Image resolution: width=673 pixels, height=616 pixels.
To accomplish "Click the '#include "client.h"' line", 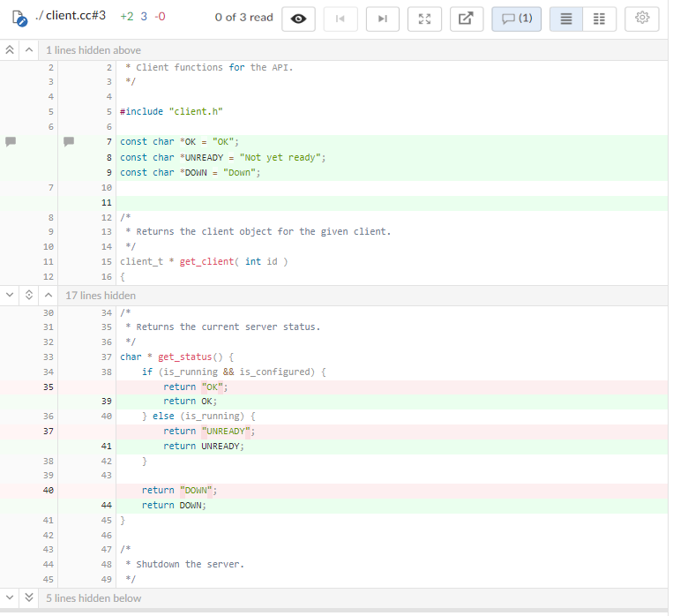I will click(392, 112).
